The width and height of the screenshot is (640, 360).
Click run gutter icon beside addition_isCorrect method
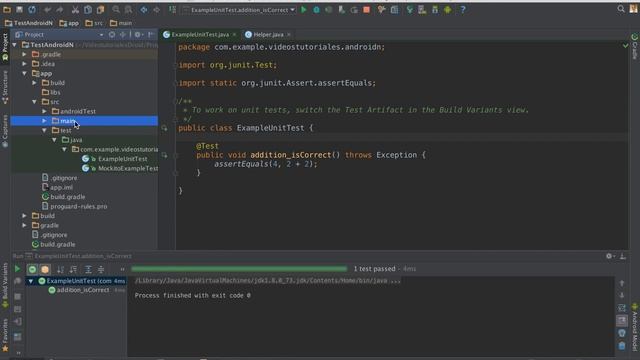(164, 155)
